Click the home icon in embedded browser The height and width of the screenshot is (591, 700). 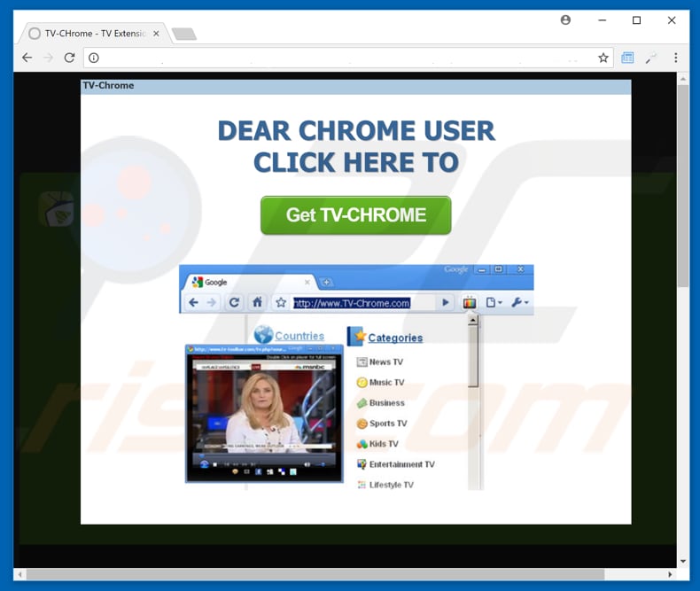tap(257, 302)
